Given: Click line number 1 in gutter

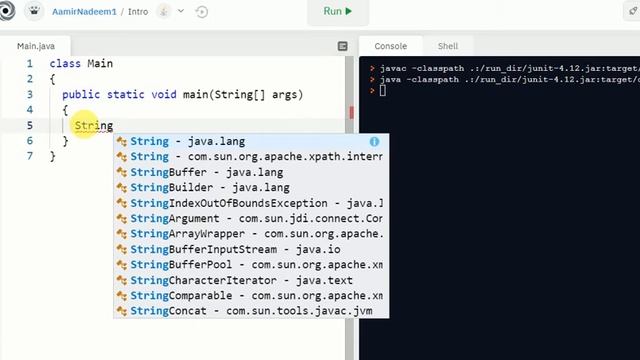Looking at the screenshot, I should click(30, 64).
